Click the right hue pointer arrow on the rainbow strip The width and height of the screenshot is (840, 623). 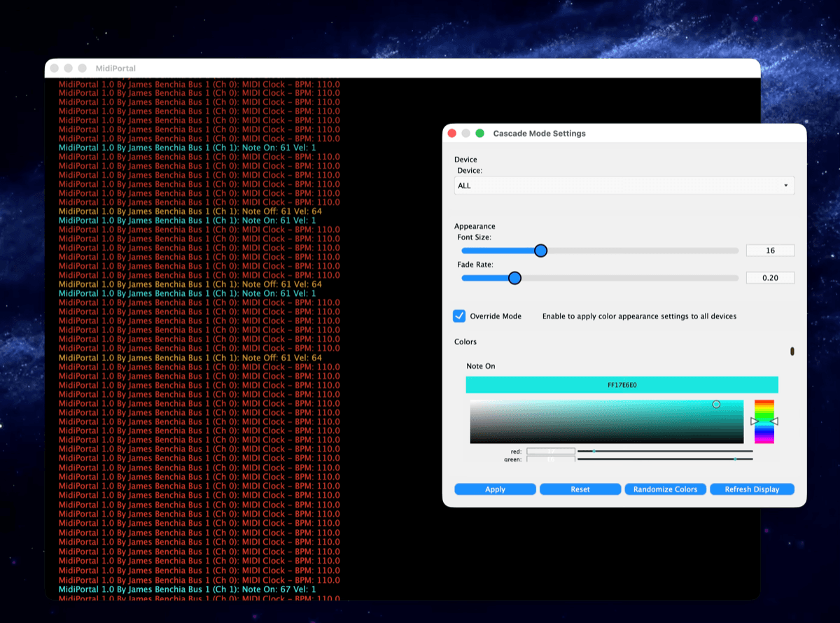pyautogui.click(x=774, y=421)
